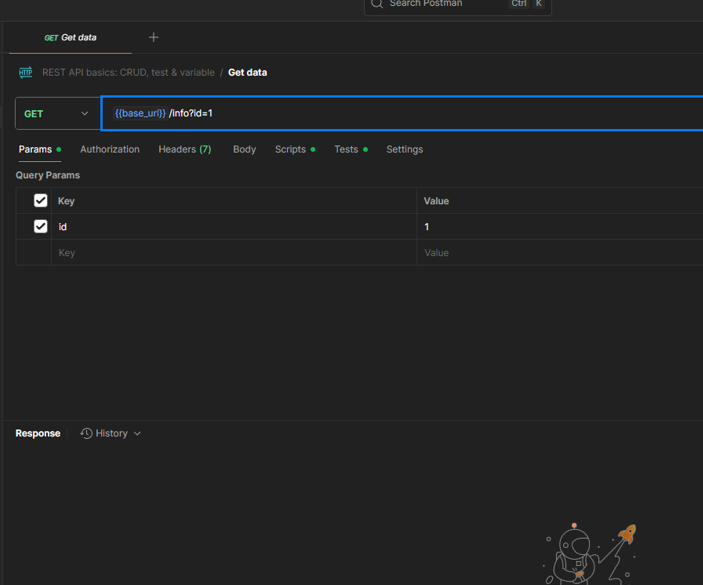Open the Settings tab

[x=404, y=149]
